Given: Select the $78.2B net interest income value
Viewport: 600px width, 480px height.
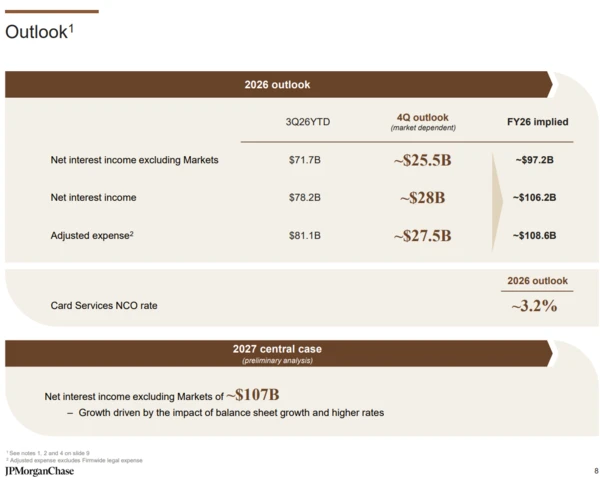Looking at the screenshot, I should tap(305, 198).
